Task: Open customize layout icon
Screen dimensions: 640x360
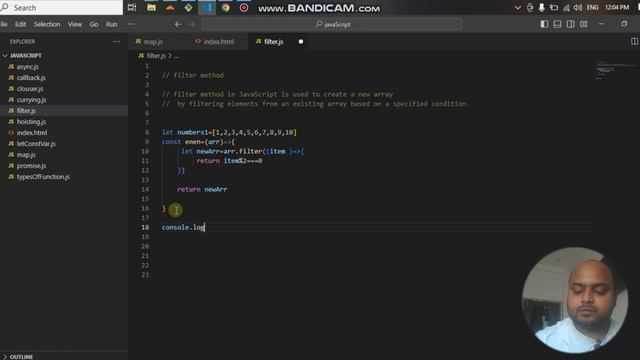Action: [x=584, y=24]
